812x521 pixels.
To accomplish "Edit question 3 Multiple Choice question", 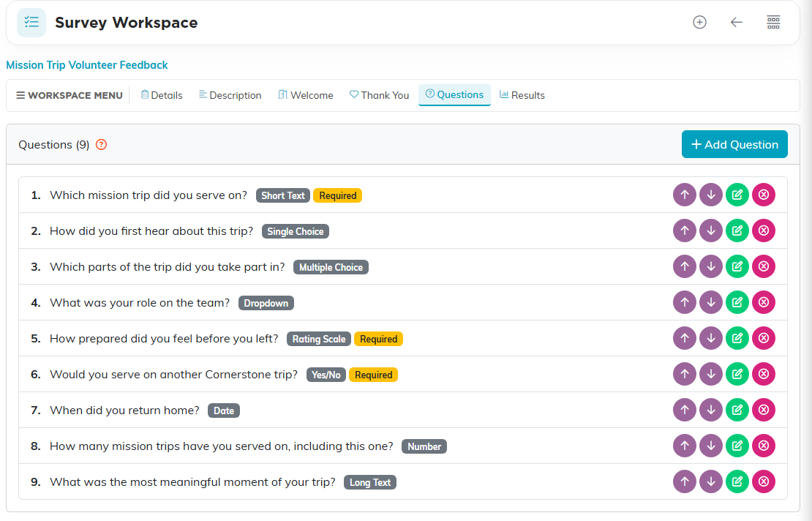I will [x=737, y=266].
